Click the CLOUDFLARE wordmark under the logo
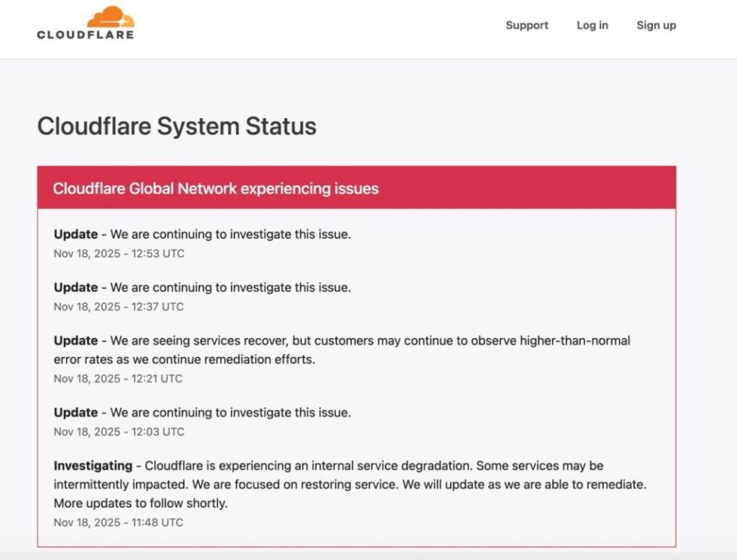Screen dimensions: 737x560 pos(85,33)
